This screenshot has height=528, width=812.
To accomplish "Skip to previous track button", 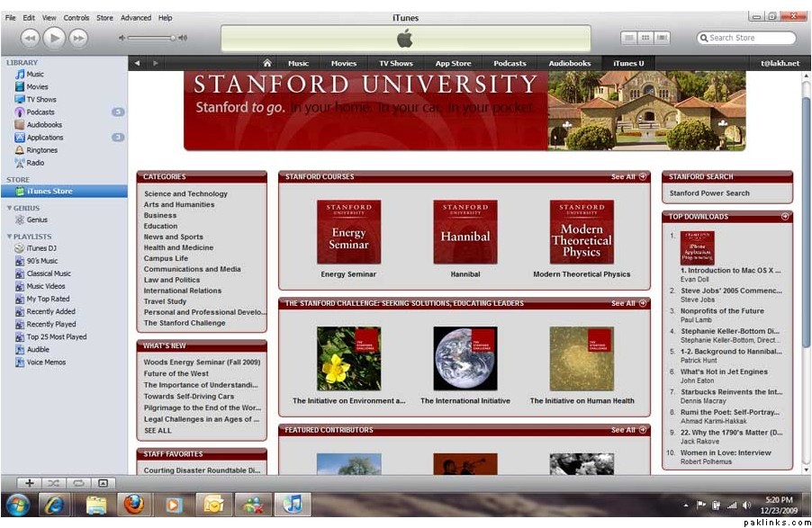I will coord(30,38).
